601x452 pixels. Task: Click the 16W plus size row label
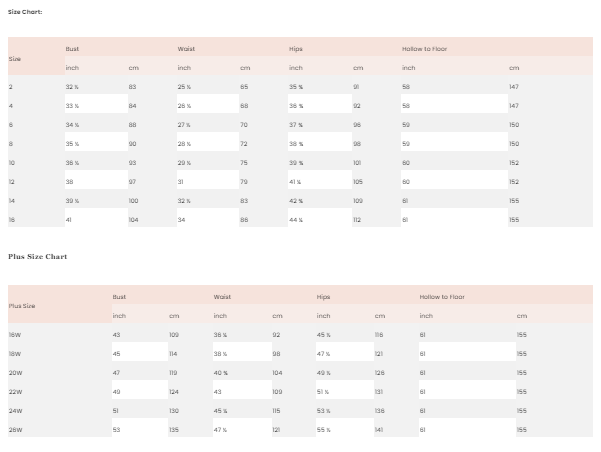click(x=15, y=335)
